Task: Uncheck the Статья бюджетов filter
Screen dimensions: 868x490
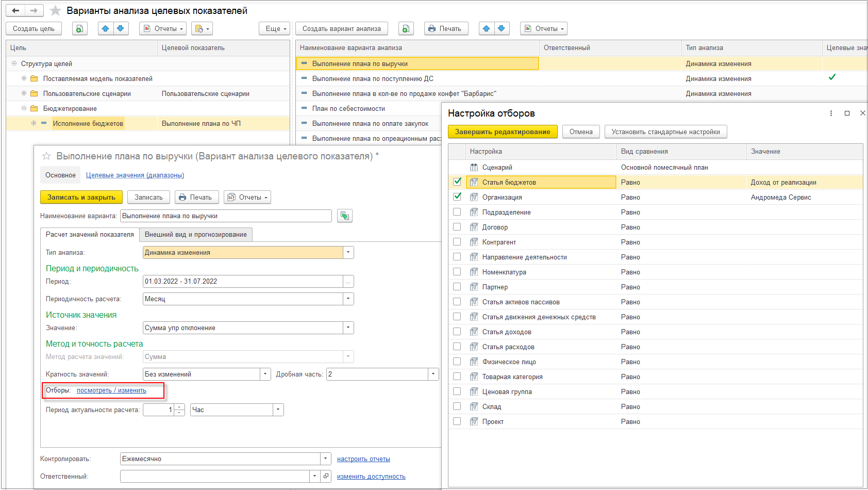Action: (457, 182)
